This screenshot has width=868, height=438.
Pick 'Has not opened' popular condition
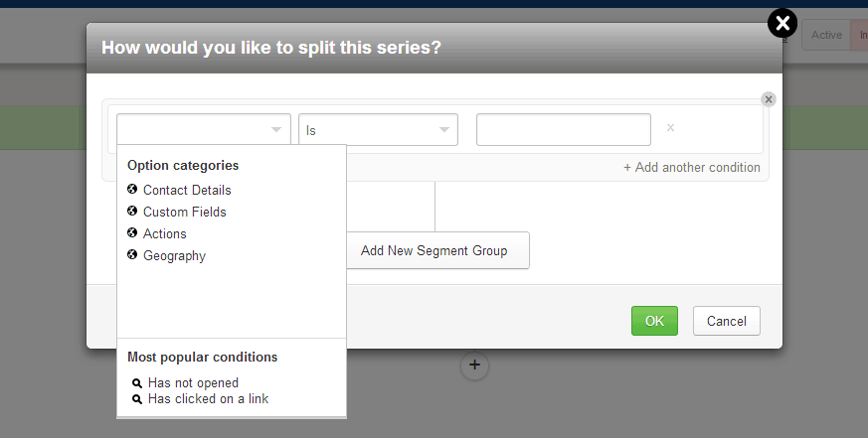(193, 382)
